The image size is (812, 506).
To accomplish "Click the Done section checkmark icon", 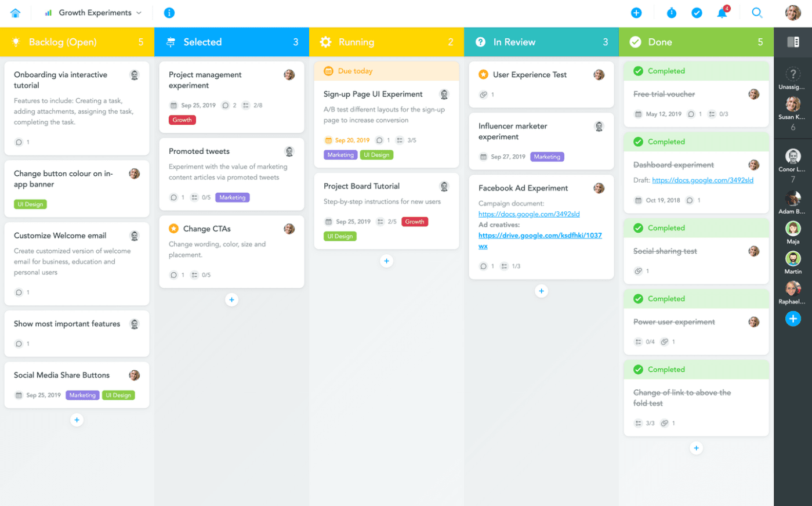I will [635, 42].
